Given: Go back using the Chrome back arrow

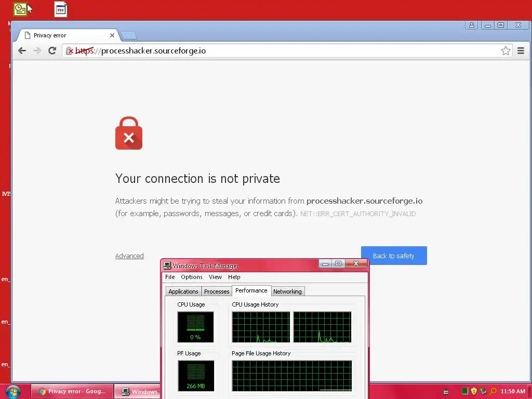Looking at the screenshot, I should [x=22, y=51].
